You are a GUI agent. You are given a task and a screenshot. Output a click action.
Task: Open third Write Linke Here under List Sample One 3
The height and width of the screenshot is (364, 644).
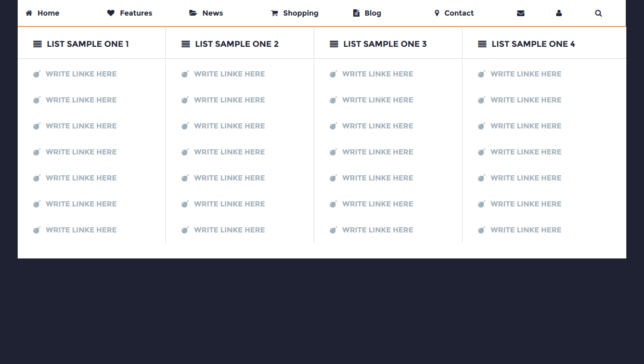pyautogui.click(x=378, y=126)
